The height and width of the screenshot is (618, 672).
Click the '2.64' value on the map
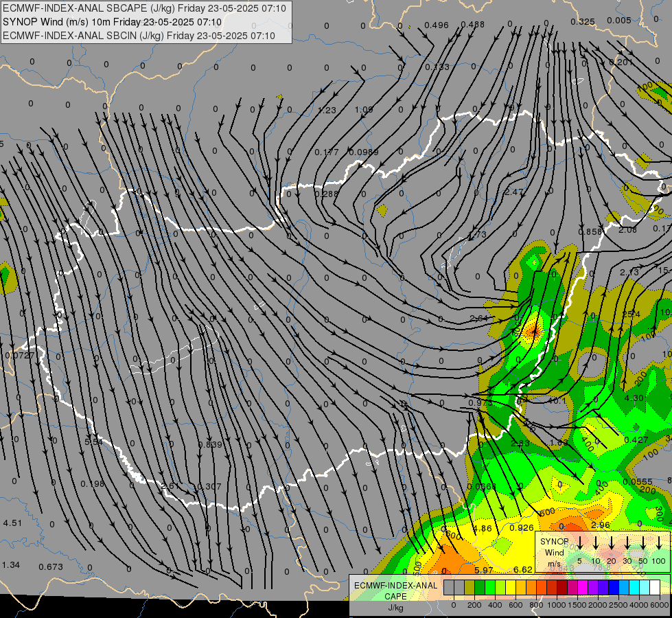click(478, 318)
